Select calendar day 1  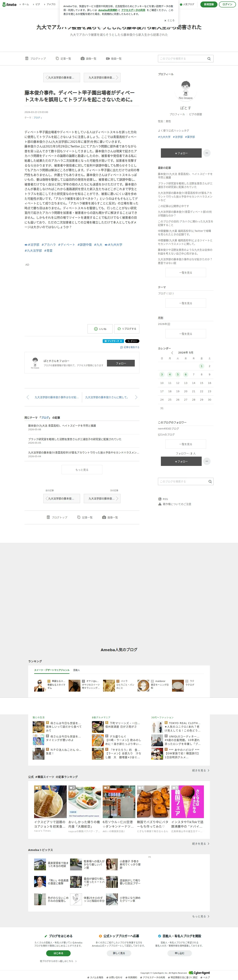pos(201,366)
